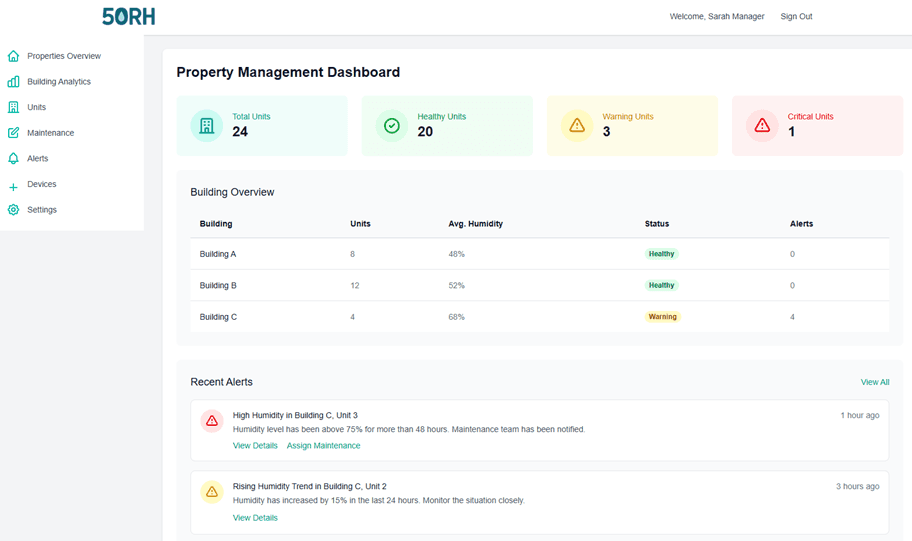This screenshot has height=541, width=912.
Task: Click the Alerts bell icon
Action: (x=13, y=158)
